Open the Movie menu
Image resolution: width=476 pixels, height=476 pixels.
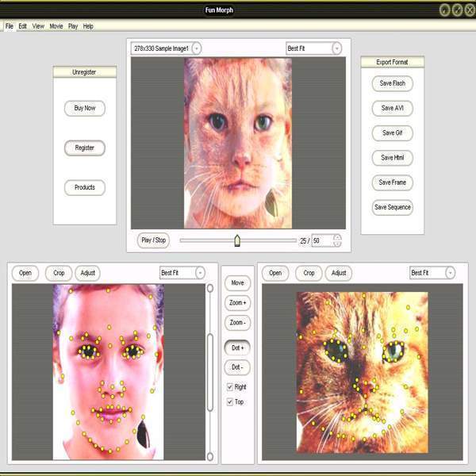click(x=56, y=26)
